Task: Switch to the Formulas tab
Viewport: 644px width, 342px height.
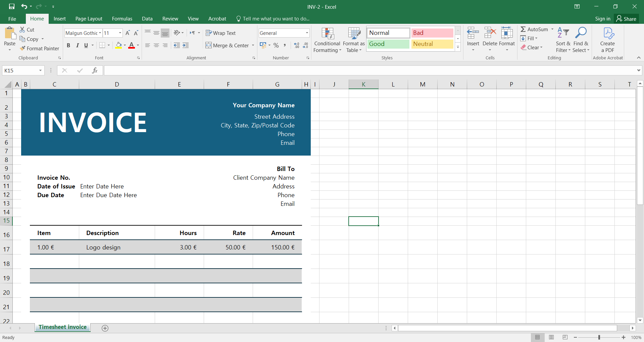Action: (x=122, y=19)
